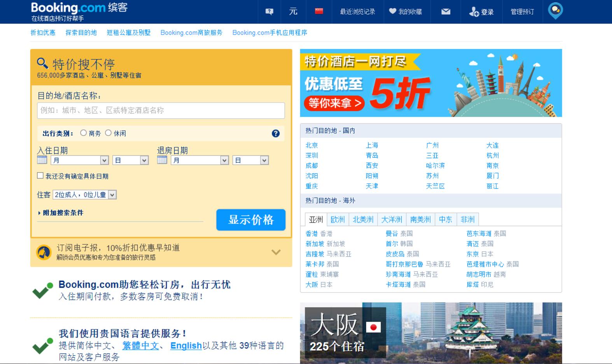
Task: Open check-out month dropdown
Action: pos(200,160)
